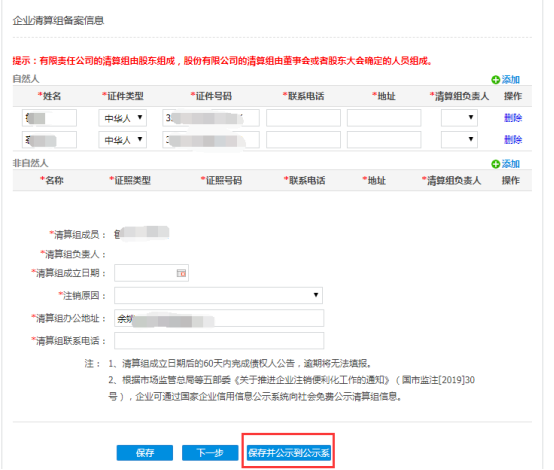Click 证件号码 field in second row
The height and width of the screenshot is (470, 554).
tap(211, 140)
